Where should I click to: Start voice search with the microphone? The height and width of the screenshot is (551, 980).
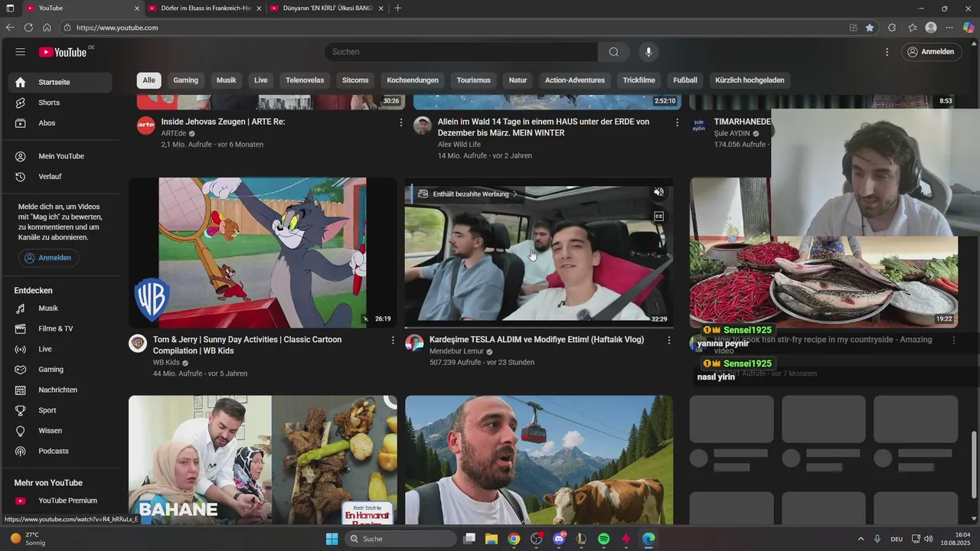[648, 52]
